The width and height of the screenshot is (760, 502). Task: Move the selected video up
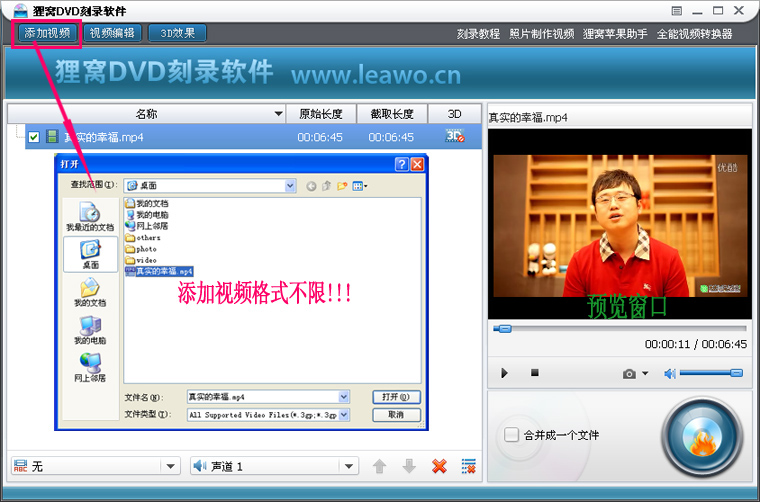(x=380, y=466)
